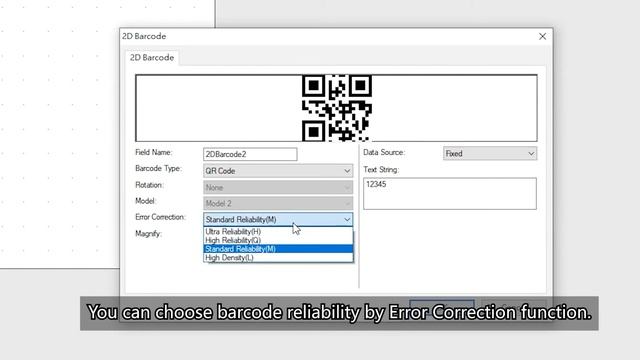The height and width of the screenshot is (360, 640).
Task: Choose Standard Reliability(M) in the list
Action: [x=278, y=249]
